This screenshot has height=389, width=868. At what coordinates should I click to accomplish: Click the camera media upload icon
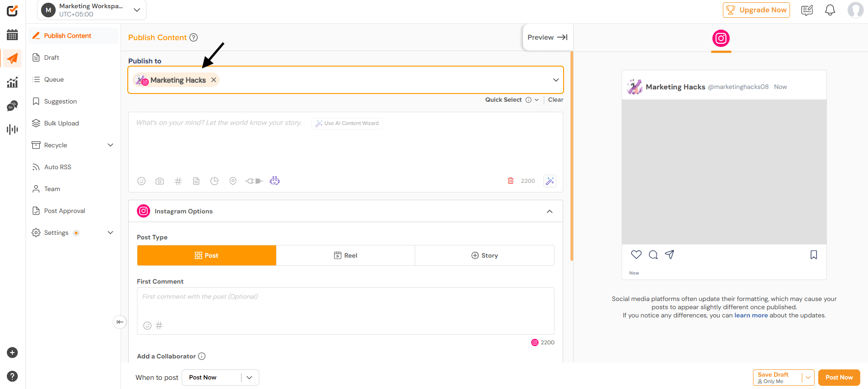pos(160,181)
